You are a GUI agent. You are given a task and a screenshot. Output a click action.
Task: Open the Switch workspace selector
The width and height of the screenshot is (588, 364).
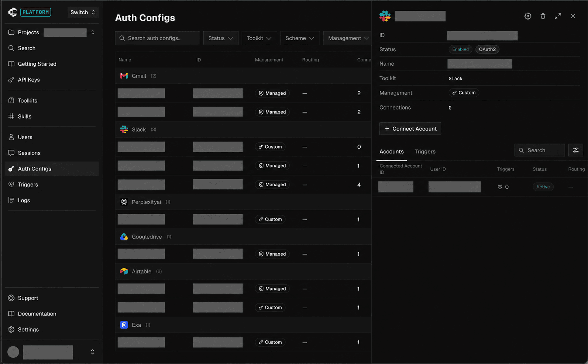tap(83, 12)
